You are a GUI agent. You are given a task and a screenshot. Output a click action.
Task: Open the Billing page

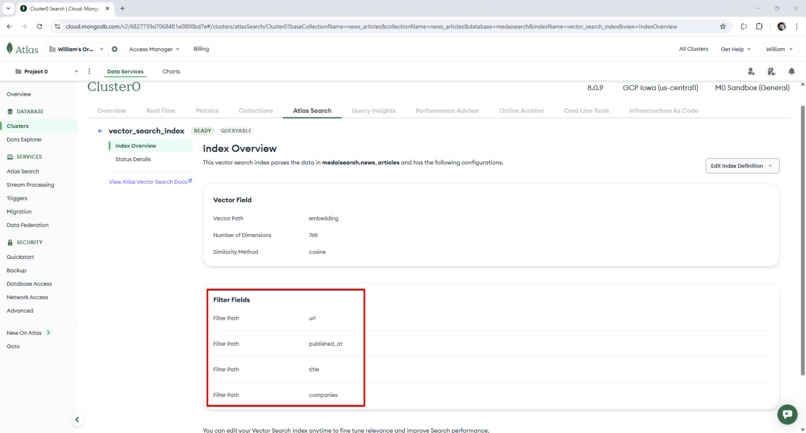coord(201,49)
